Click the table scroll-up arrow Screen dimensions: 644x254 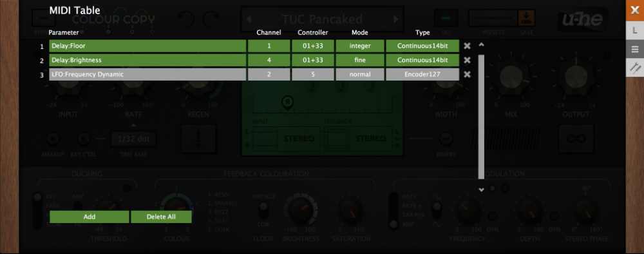(481, 44)
